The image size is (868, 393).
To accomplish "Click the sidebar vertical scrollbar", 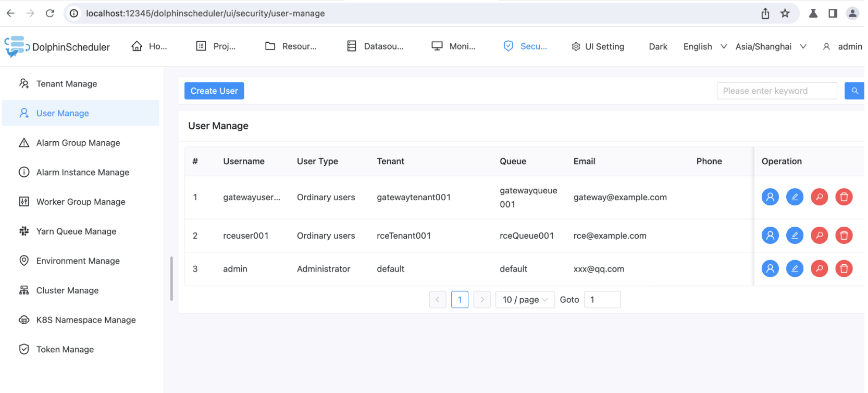I will click(x=171, y=279).
